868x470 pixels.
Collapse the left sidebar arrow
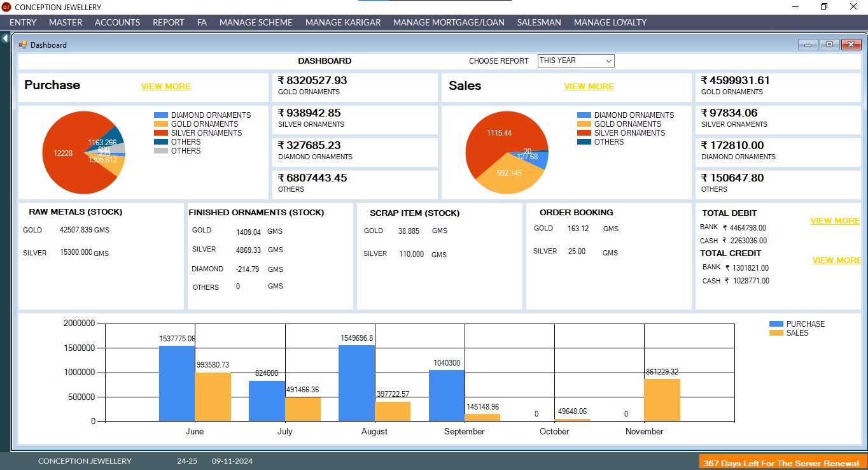5,39
